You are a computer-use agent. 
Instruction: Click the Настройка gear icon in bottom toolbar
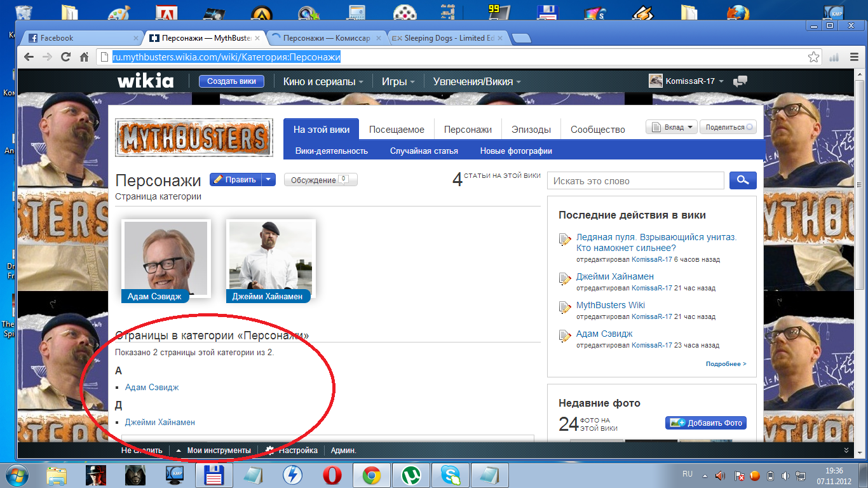click(270, 451)
